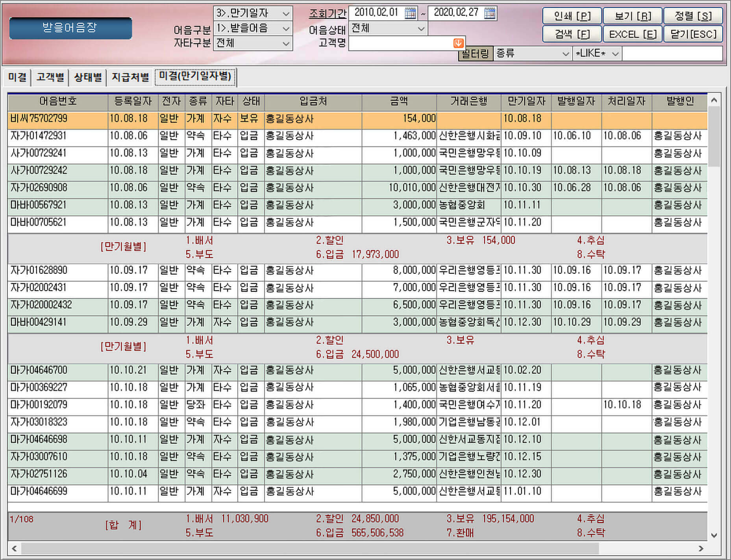Click the 입금처 column header
Screen dimensions: 731x560
[313, 102]
